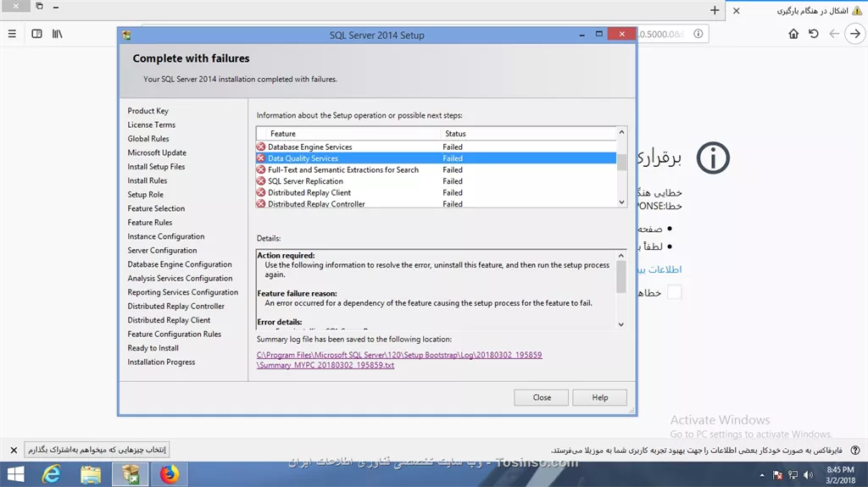Image resolution: width=868 pixels, height=487 pixels.
Task: Select the Distributed Replay Controller feature row
Action: pyautogui.click(x=436, y=203)
